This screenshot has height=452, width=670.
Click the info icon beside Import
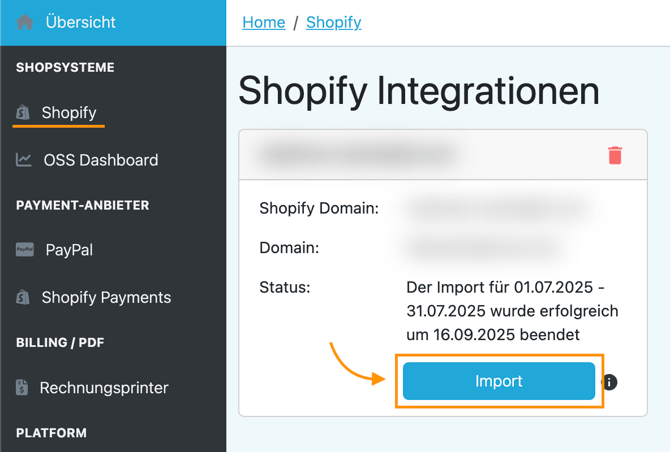coord(609,382)
